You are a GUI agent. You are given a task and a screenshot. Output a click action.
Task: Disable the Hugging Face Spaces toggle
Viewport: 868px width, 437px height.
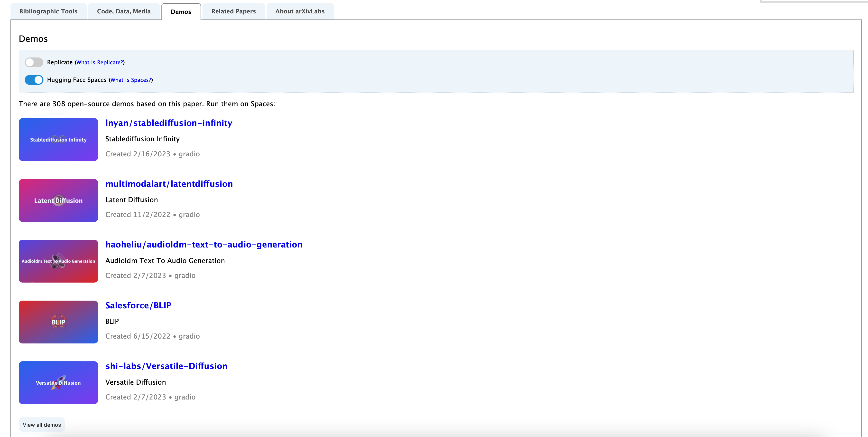point(34,80)
